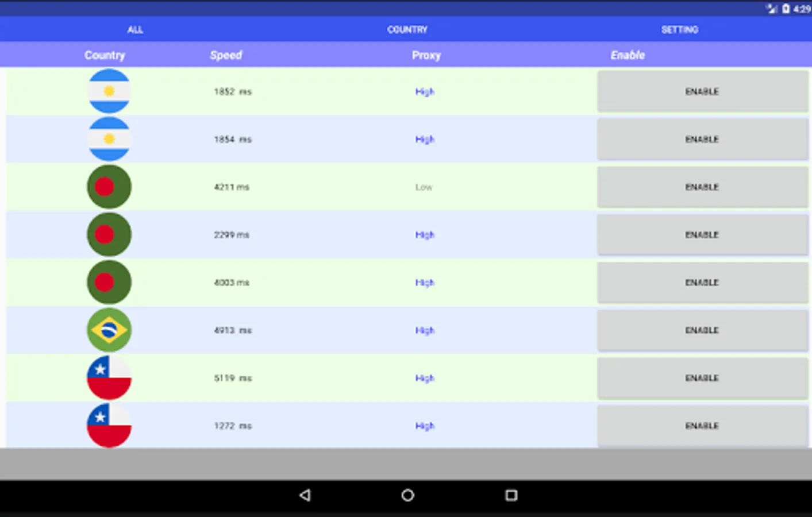Enable the 1272 ms Chile proxy
This screenshot has width=812, height=517.
coord(702,425)
